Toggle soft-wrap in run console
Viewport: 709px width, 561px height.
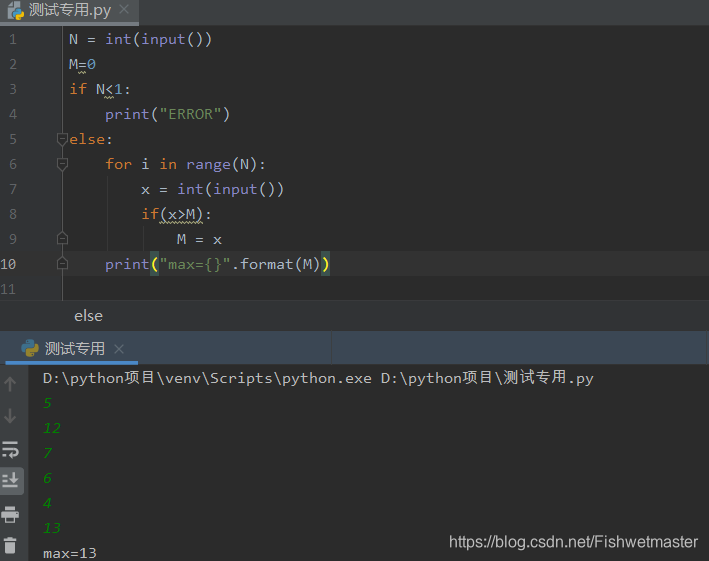(x=10, y=450)
